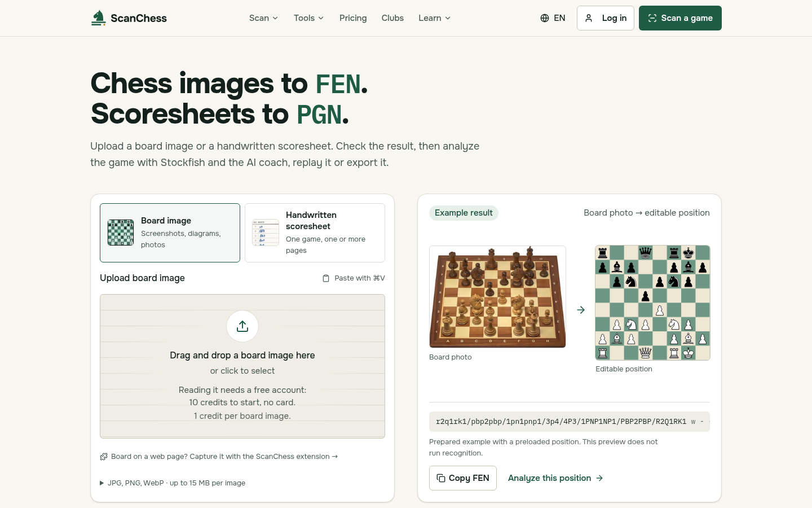This screenshot has height=508, width=812.
Task: Open the Tools dropdown menu
Action: [x=309, y=18]
